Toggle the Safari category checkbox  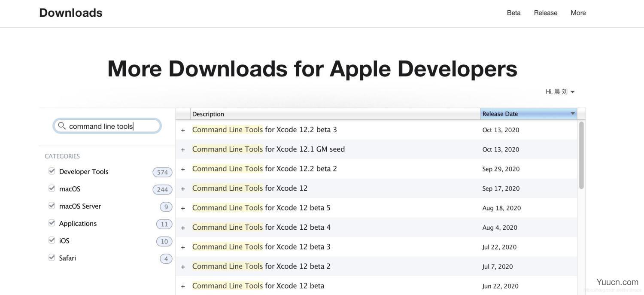tap(52, 257)
